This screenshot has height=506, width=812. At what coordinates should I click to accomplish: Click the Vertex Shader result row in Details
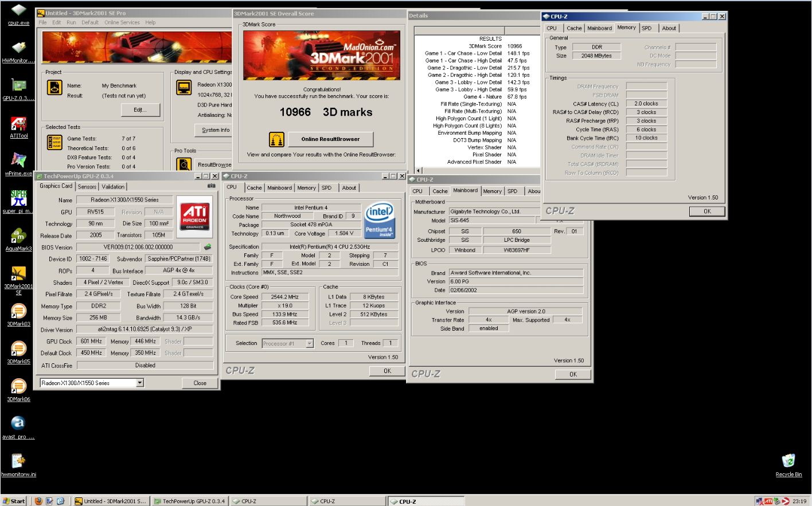coord(477,147)
